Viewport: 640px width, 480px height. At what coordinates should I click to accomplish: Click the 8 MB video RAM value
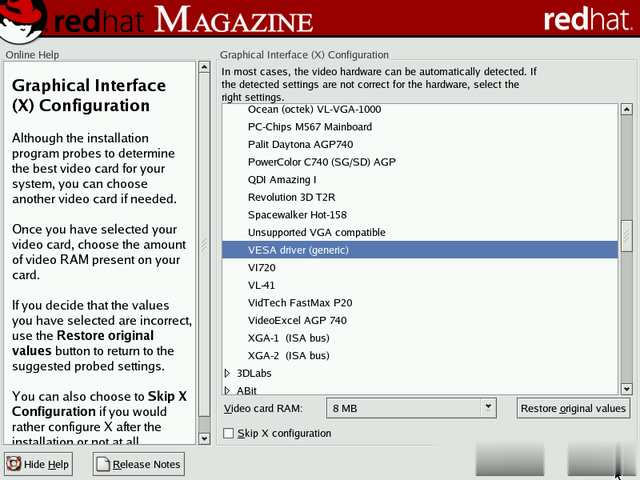coord(345,408)
